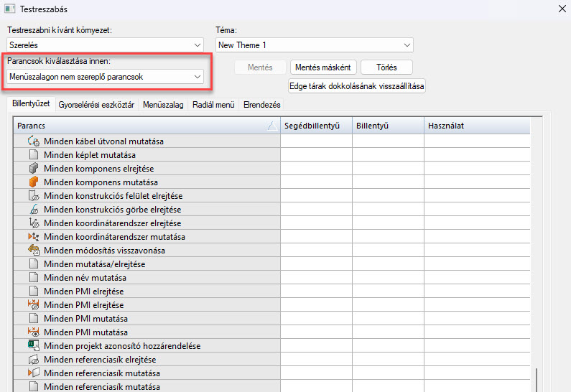
Task: Open the Menüszalag tab
Action: pyautogui.click(x=163, y=105)
